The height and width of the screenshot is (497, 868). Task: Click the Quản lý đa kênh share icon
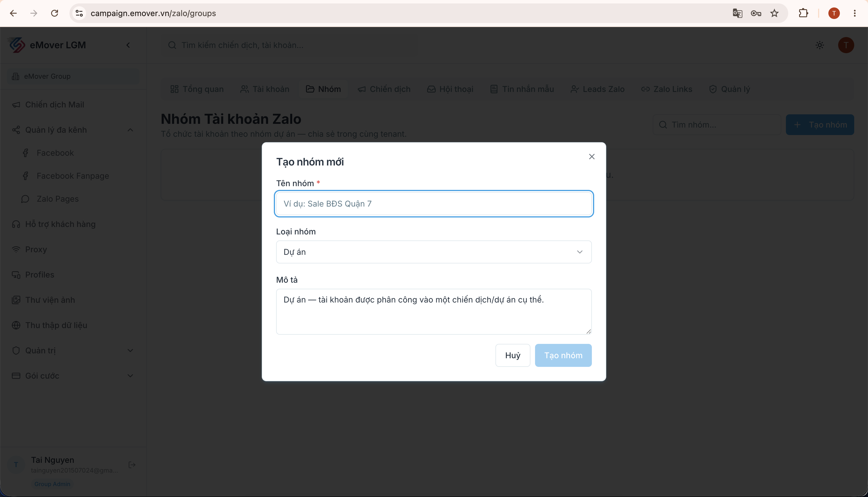[16, 130]
